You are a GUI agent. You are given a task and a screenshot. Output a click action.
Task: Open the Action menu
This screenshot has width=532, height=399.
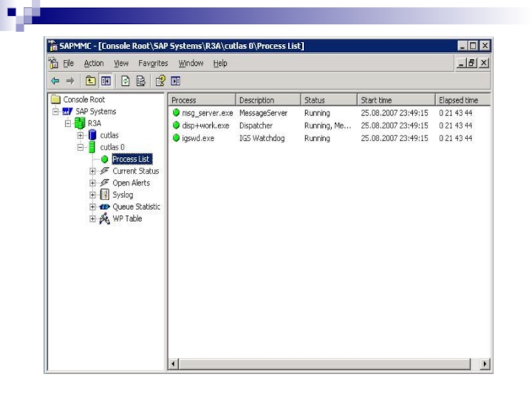tap(94, 63)
